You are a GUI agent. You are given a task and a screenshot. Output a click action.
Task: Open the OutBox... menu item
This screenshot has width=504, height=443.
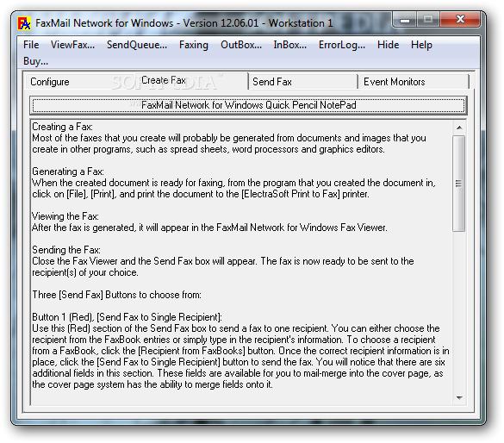(241, 45)
